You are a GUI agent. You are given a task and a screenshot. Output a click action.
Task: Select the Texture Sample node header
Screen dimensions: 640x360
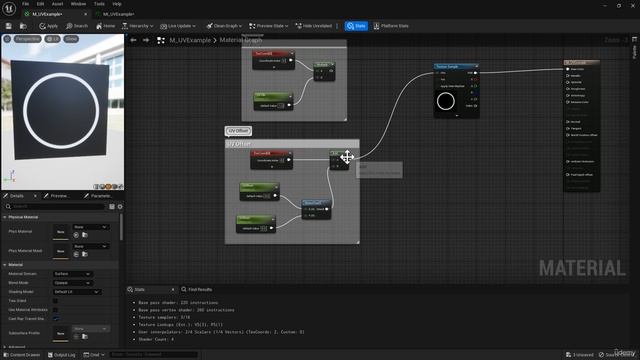click(456, 67)
